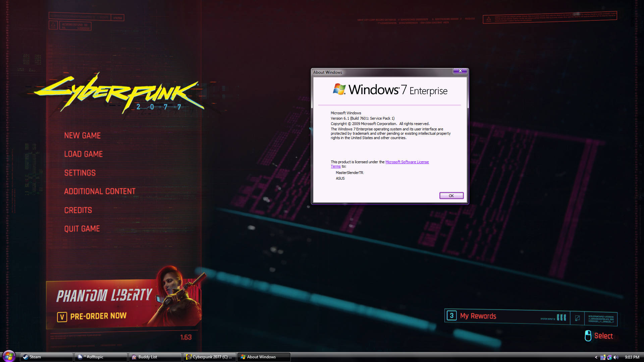Choose QUIT GAME
The image size is (644, 362).
tap(82, 229)
